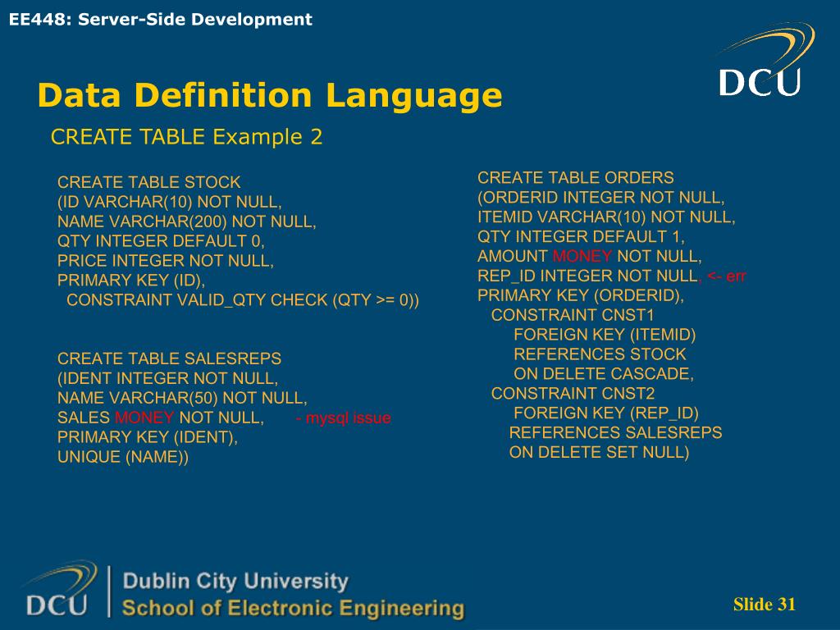
Task: Click the 'Data Definition Language' heading
Action: click(x=270, y=95)
